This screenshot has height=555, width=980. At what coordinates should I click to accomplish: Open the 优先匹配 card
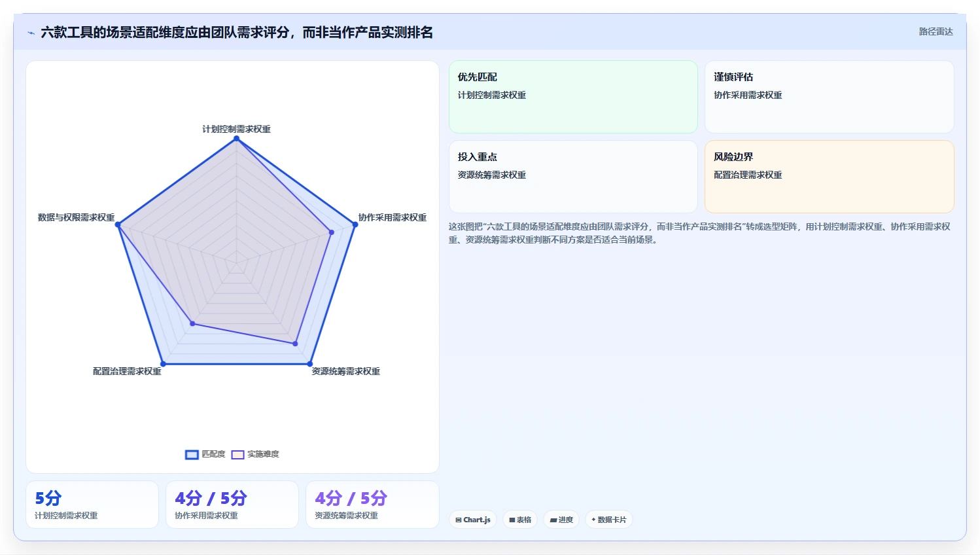[573, 97]
